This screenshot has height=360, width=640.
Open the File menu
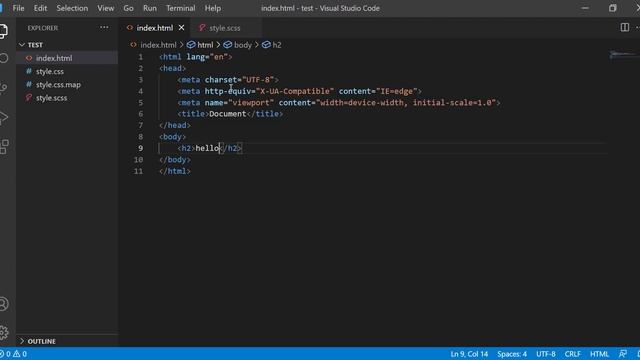click(18, 8)
